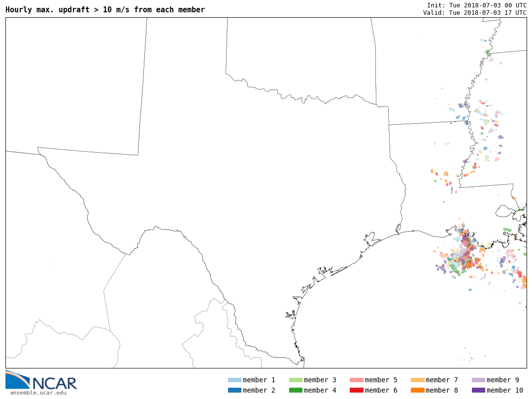The height and width of the screenshot is (399, 532).
Task: Click the member 5 pink swatch
Action: point(356,380)
